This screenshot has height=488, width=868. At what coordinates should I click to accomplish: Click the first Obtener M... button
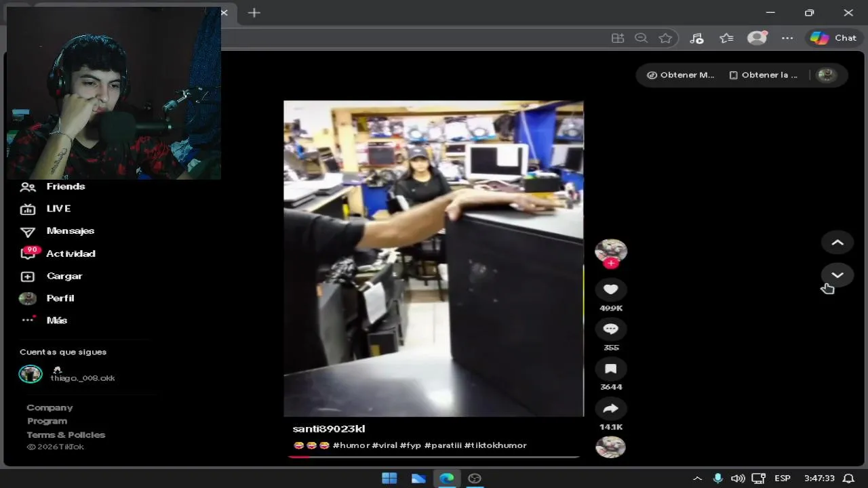pos(681,75)
